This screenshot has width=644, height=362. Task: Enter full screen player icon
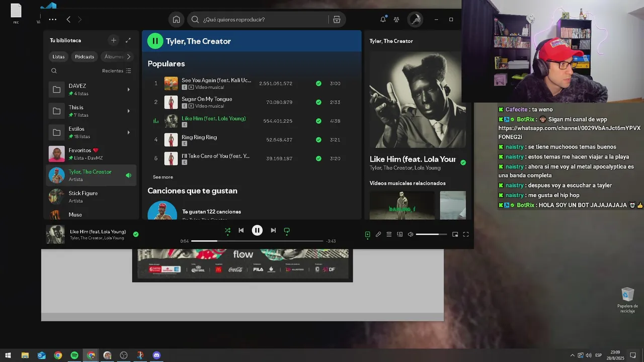pos(466,234)
